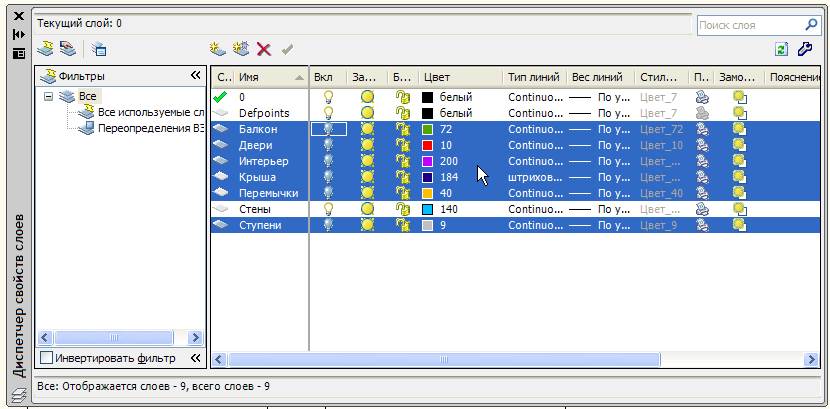
Task: Open green color swatch 72 for Балкон
Action: tap(428, 129)
